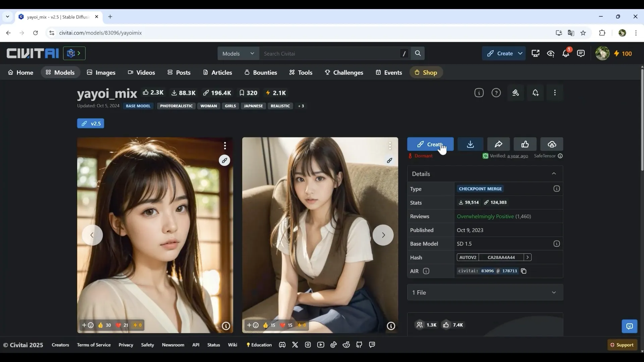Click the search magnifier button

click(x=418, y=54)
